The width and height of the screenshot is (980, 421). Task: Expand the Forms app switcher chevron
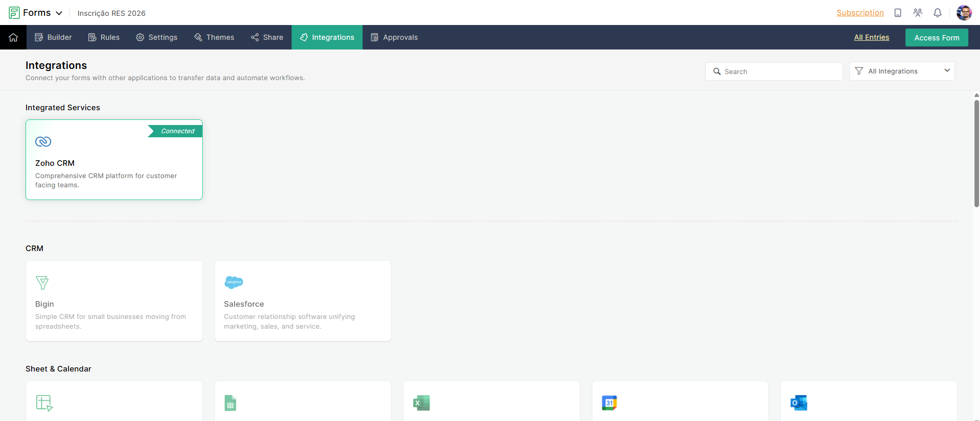(x=59, y=13)
